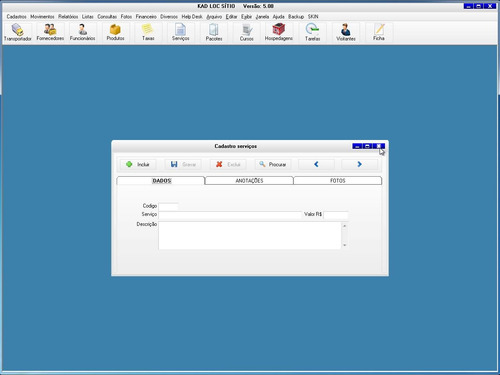Open the Pacotes toolbar icon
The height and width of the screenshot is (375, 500).
[214, 32]
